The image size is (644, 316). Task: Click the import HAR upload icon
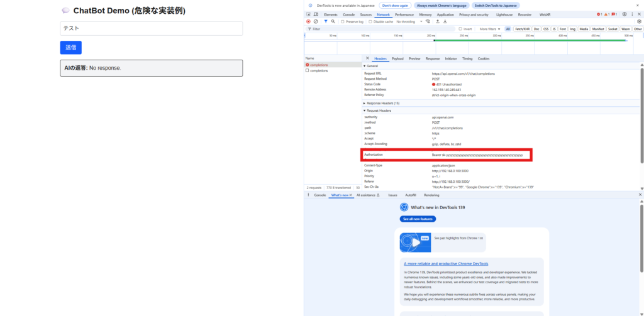pyautogui.click(x=438, y=21)
